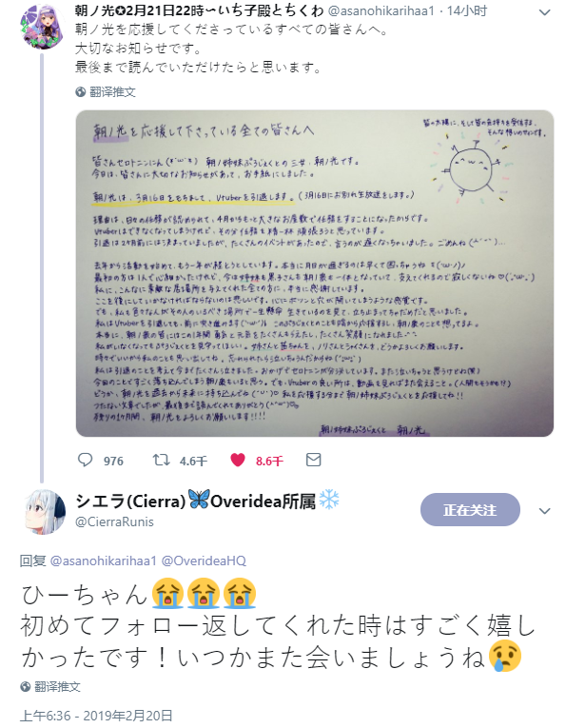The width and height of the screenshot is (566, 728).
Task: Open the シエラ(Cierra) Overidea所属 display name
Action: 207,501
